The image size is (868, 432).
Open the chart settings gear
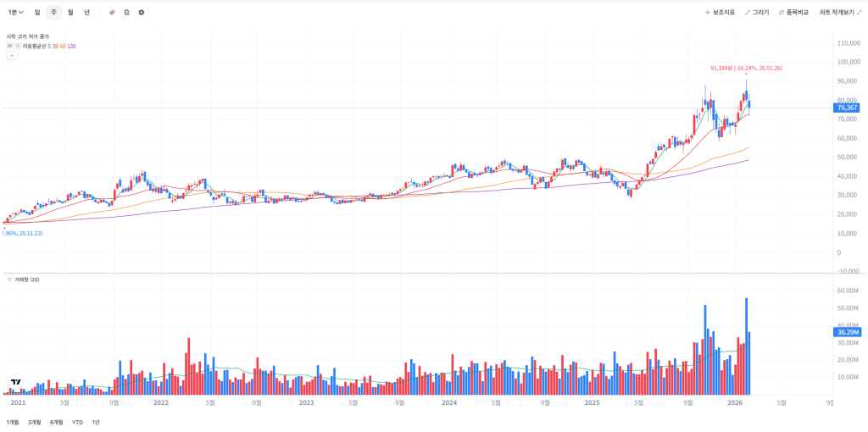coord(141,13)
